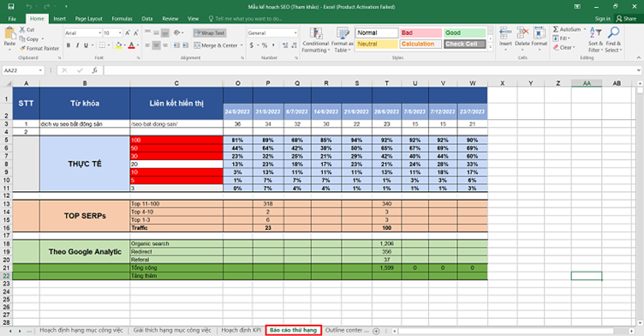The width and height of the screenshot is (644, 336).
Task: Open Giải thích hạng mục công việc sheet
Action: click(172, 330)
